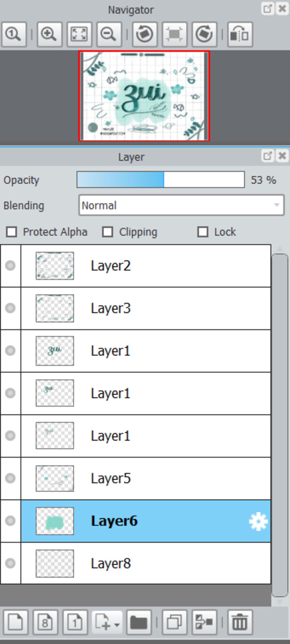Screen dimensions: 290x644
Task: Click the zoom out magnifier icon
Action: click(109, 34)
